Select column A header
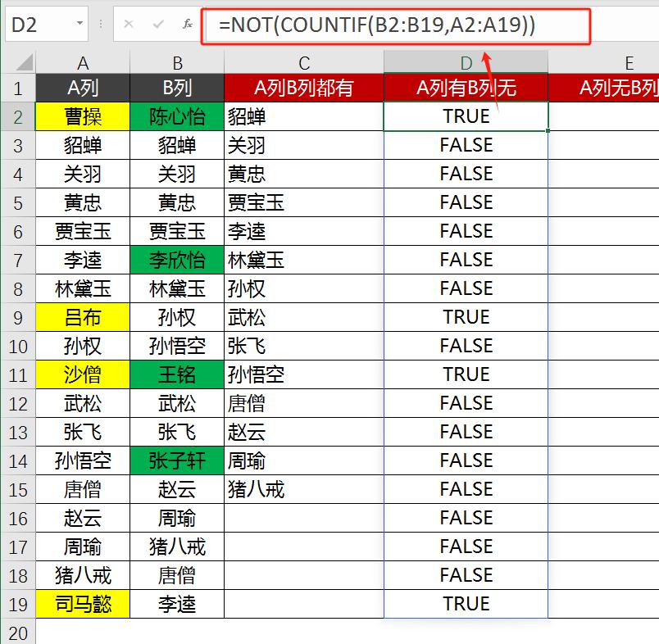 [83, 63]
